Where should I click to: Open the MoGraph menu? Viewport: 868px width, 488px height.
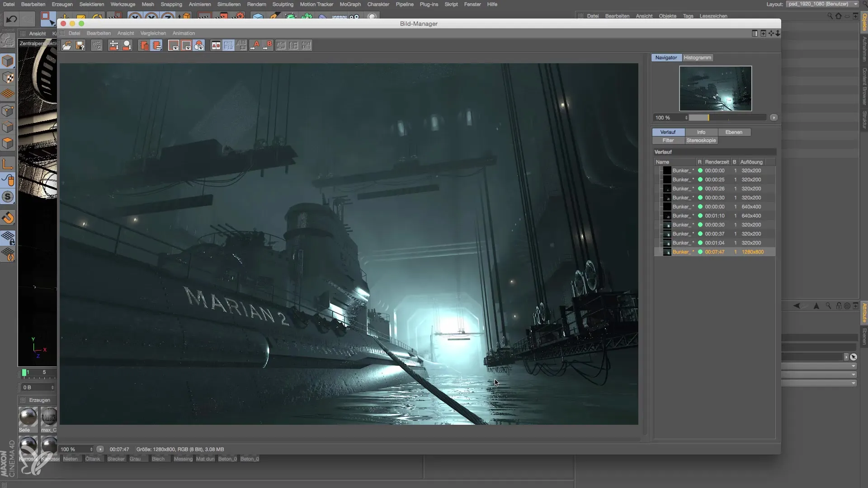(x=350, y=4)
